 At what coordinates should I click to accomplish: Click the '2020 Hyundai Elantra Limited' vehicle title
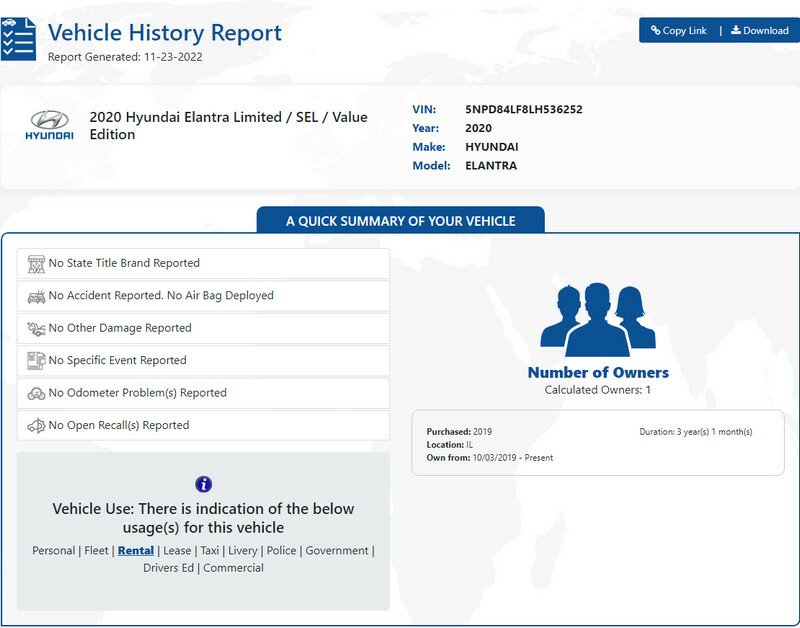(229, 125)
